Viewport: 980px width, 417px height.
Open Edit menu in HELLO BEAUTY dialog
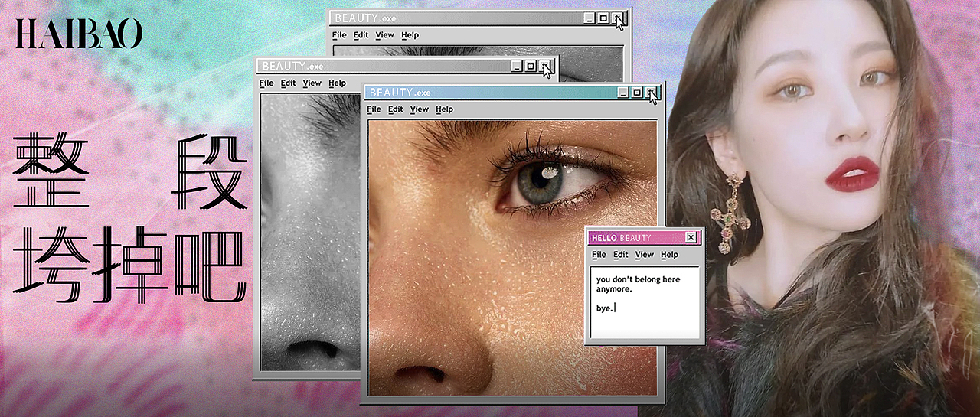[621, 254]
